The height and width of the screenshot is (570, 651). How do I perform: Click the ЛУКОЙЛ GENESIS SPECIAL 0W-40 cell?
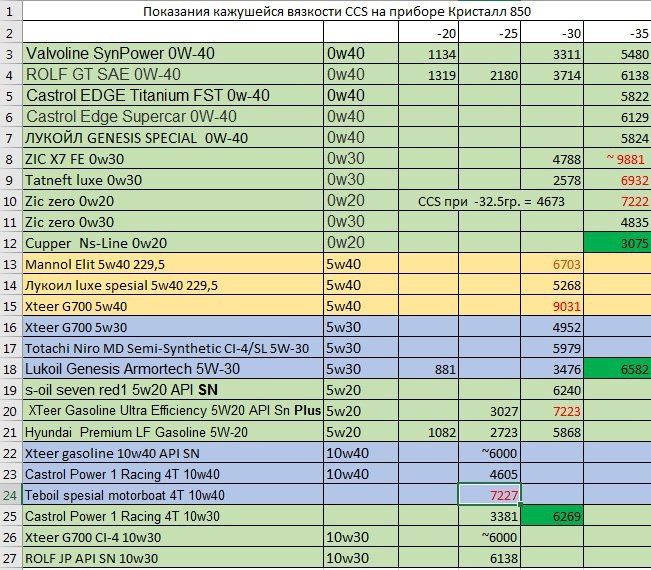pyautogui.click(x=173, y=137)
